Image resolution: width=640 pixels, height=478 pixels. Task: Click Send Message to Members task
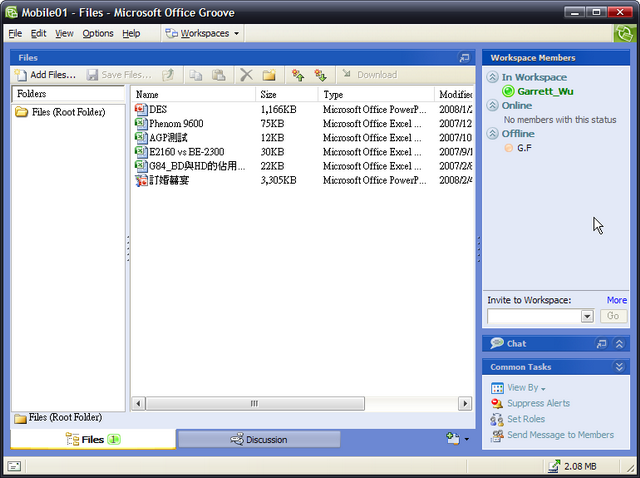coord(552,435)
